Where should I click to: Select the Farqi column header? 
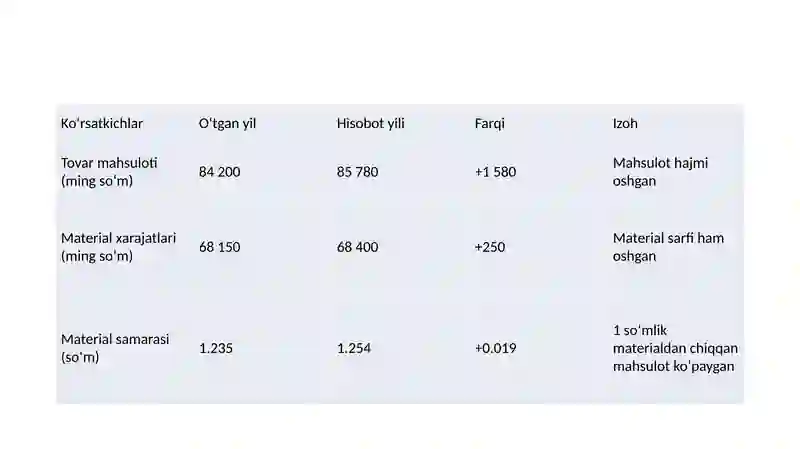(x=490, y=123)
